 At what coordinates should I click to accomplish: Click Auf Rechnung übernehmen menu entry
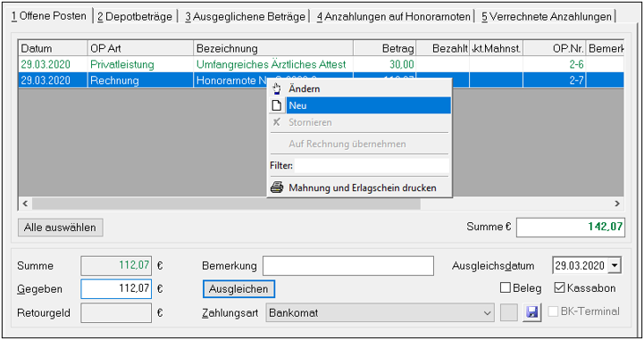pos(360,144)
